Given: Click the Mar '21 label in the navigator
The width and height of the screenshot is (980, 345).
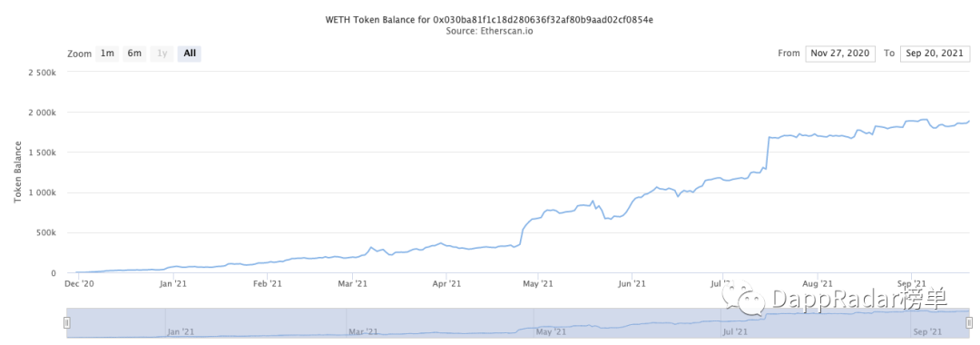Looking at the screenshot, I should (x=364, y=331).
